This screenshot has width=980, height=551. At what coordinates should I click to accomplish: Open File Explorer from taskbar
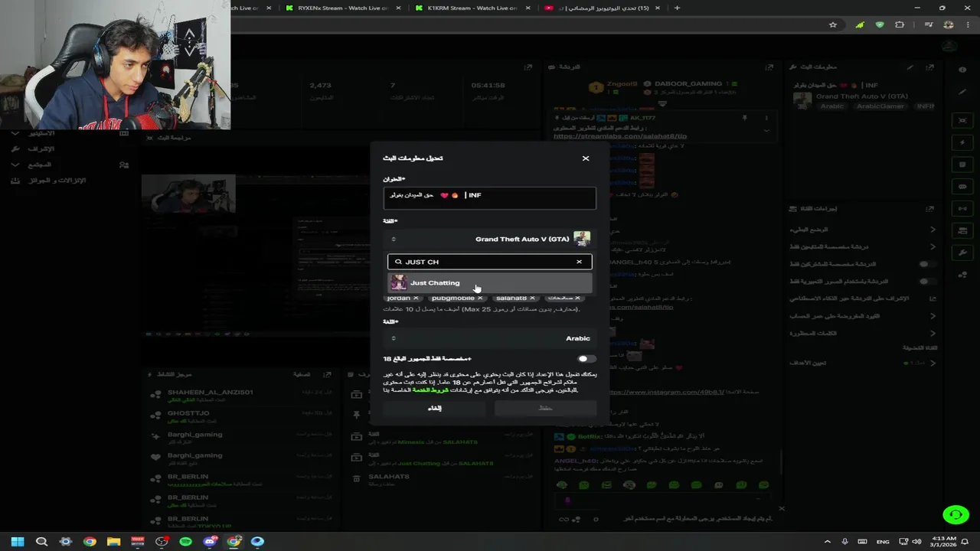pos(113,541)
